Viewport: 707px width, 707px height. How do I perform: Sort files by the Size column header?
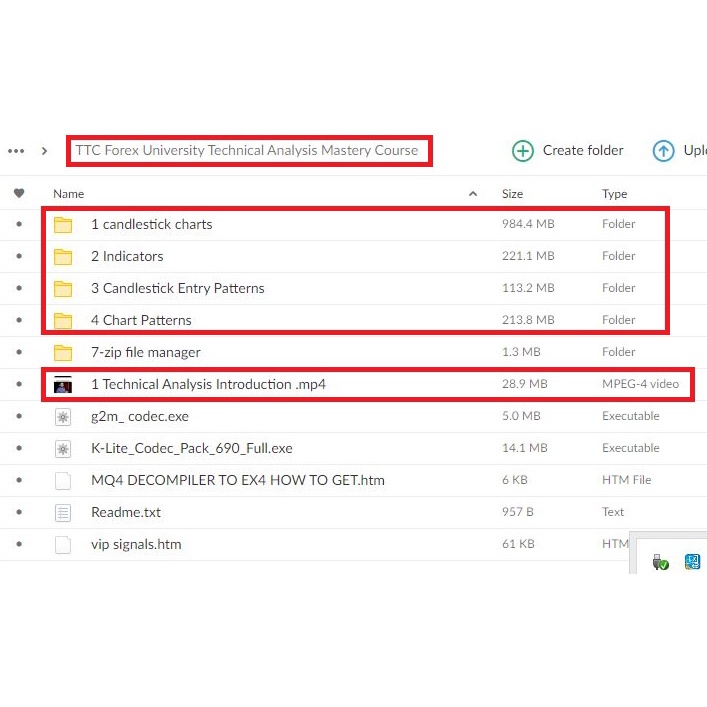512,194
